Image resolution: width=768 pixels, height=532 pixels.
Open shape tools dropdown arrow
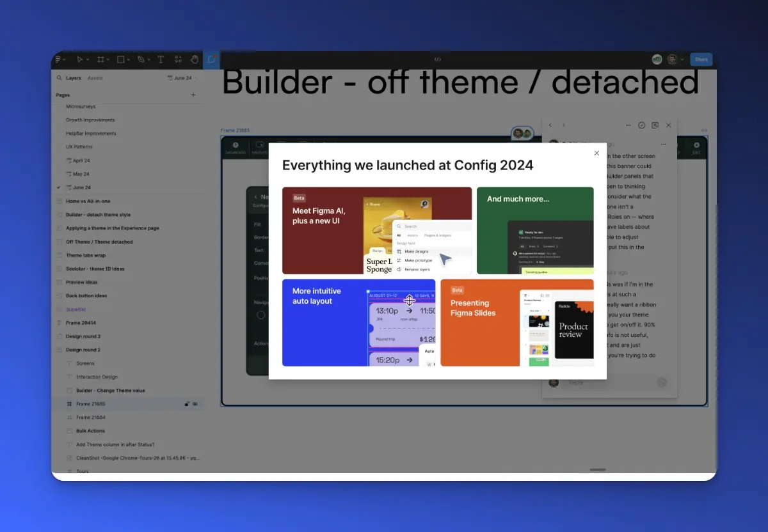(x=129, y=59)
